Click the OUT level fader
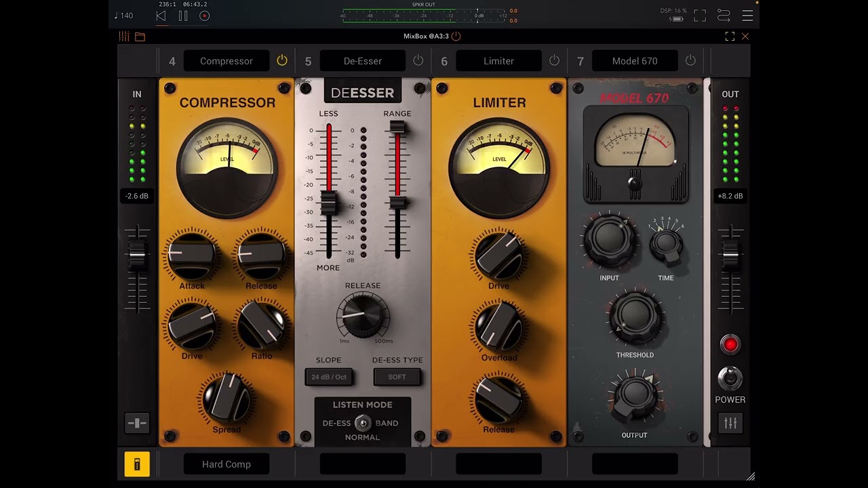The width and height of the screenshot is (868, 488). tap(730, 256)
